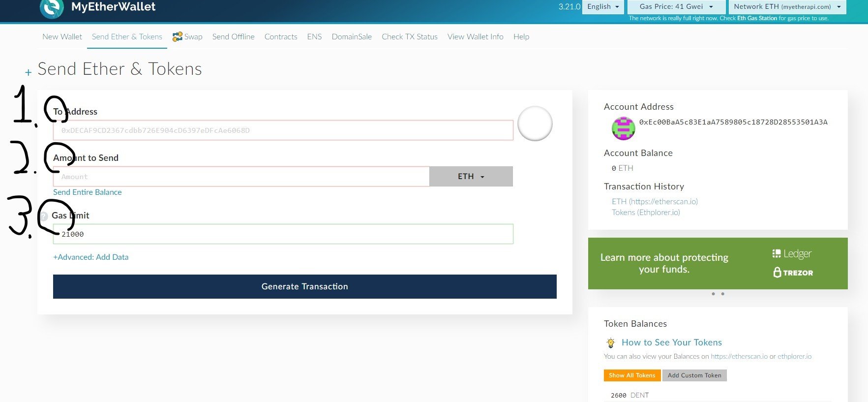
Task: Open the Swap tab
Action: pos(187,37)
